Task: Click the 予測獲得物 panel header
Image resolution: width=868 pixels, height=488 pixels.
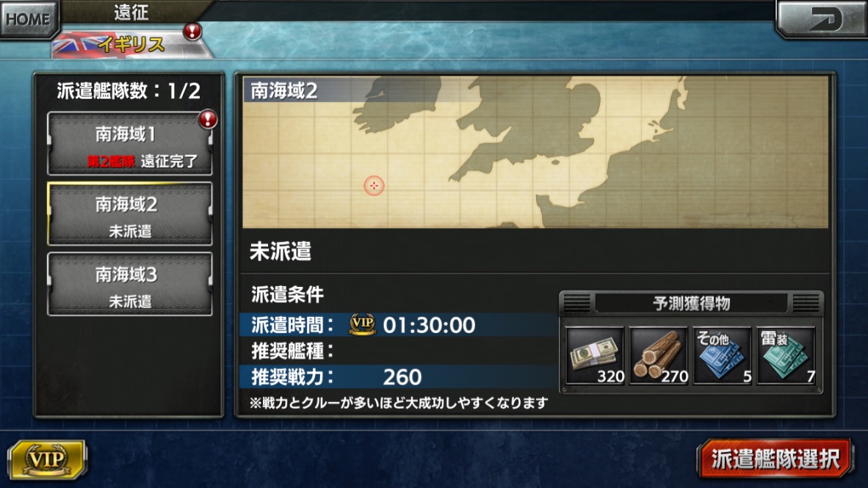Action: pos(691,303)
